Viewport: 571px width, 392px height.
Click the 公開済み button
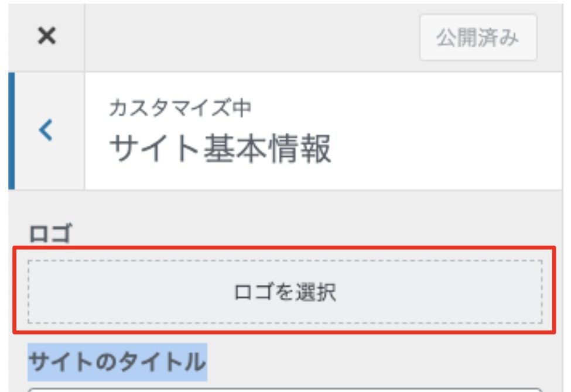coord(478,37)
